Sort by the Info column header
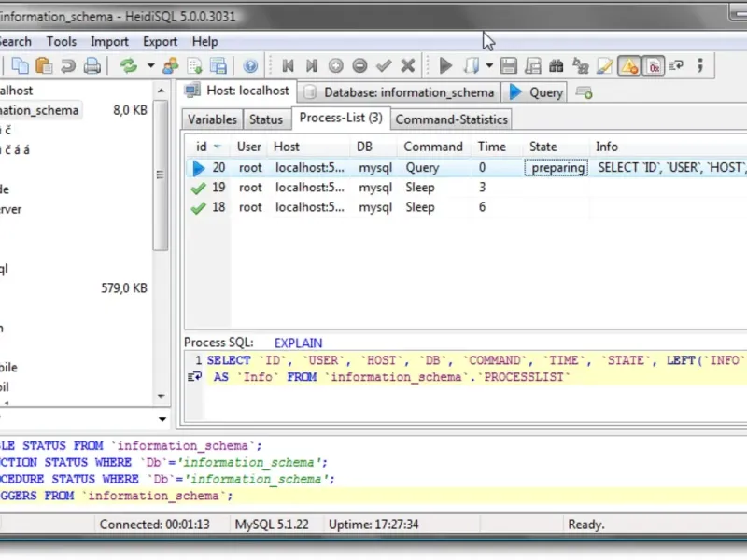 pyautogui.click(x=669, y=147)
